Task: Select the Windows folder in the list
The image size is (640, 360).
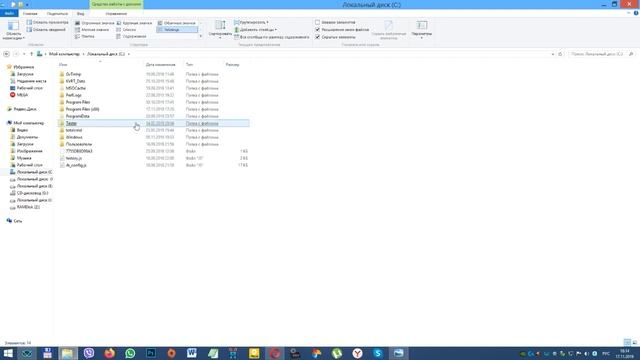Action: (74, 137)
